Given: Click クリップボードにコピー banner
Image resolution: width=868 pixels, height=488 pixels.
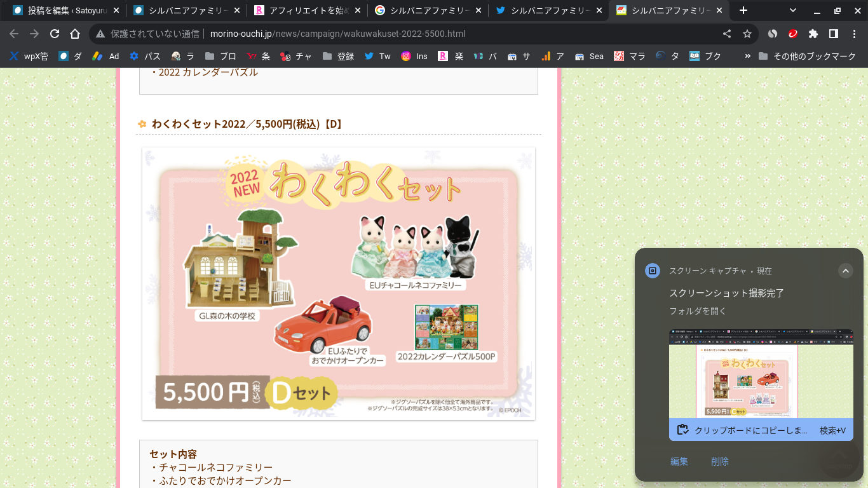Looking at the screenshot, I should click(761, 430).
